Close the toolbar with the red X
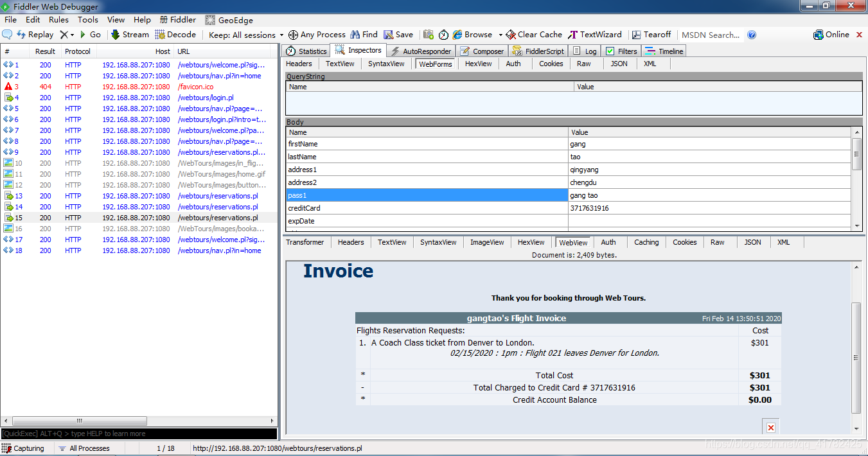The height and width of the screenshot is (456, 868). click(861, 35)
